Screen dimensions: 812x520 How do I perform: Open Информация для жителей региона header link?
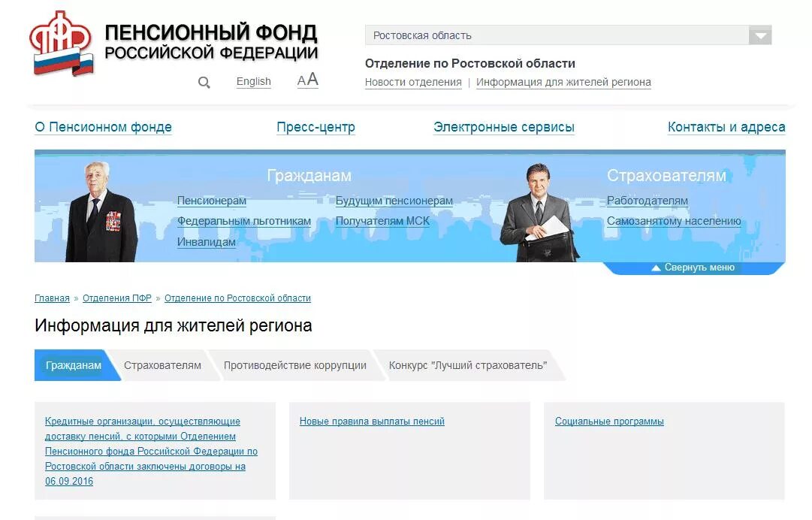[563, 83]
